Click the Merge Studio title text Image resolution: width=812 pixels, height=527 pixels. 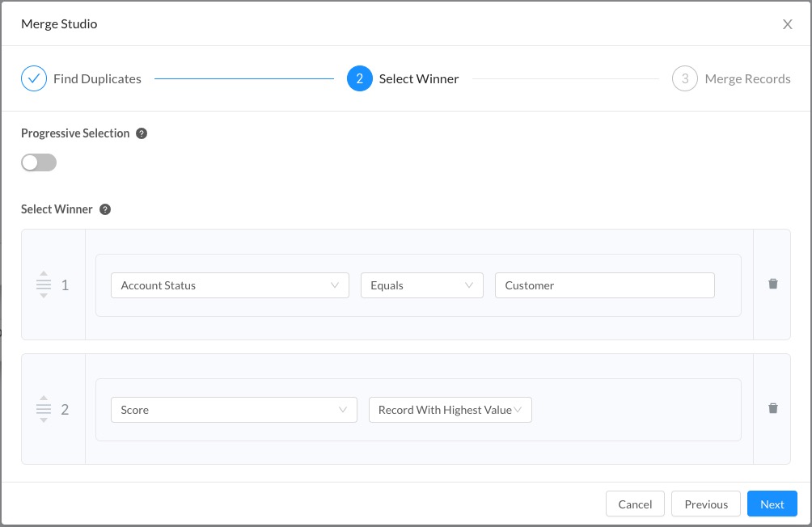pos(59,24)
